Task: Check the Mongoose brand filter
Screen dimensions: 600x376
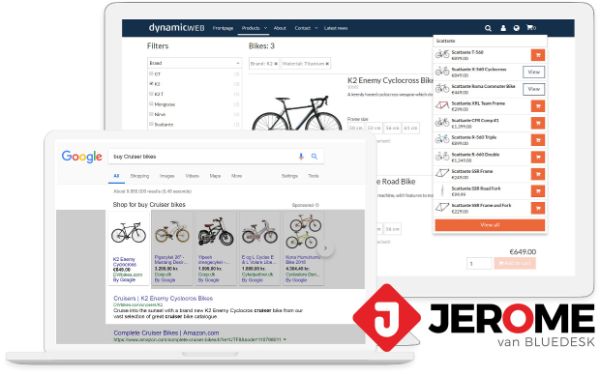Action: (151, 104)
